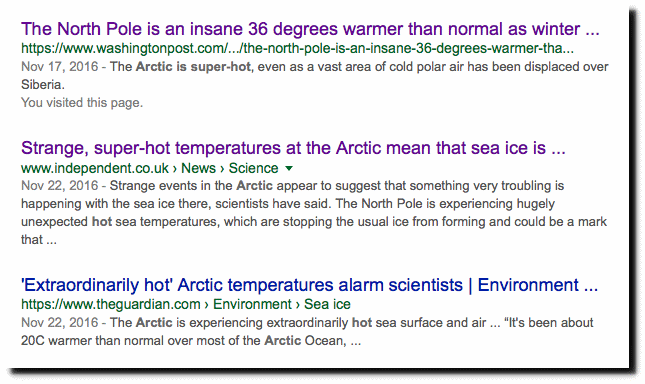Open the 'Extraordinarily hot' Arctic temperatures headline
Viewport: 645px width, 384px height.
309,285
